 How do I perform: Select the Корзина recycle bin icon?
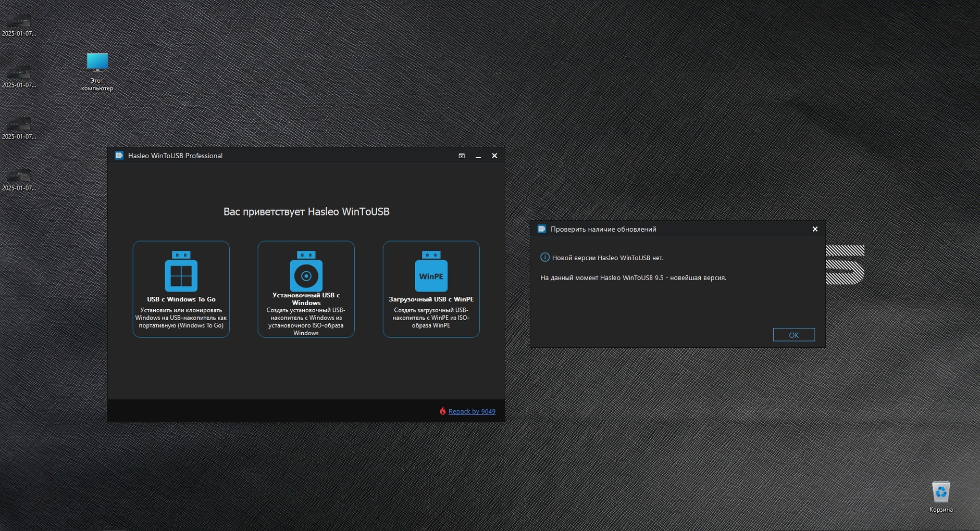point(940,497)
